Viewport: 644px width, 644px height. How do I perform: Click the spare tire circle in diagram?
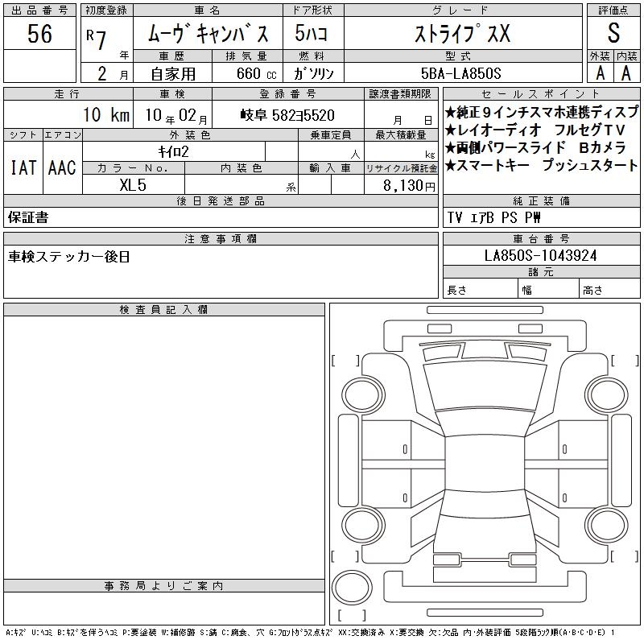click(352, 588)
